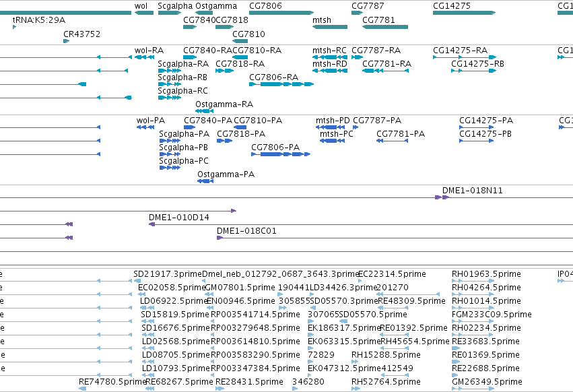Click protein CG14275-PA
This screenshot has width=573, height=392.
point(477,127)
